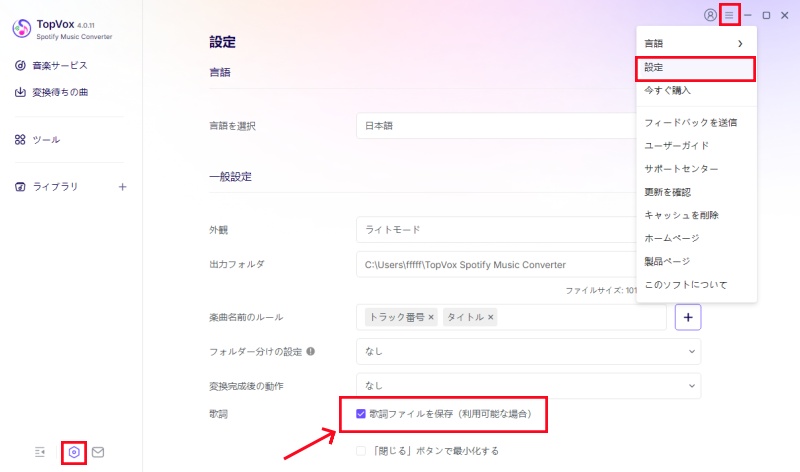This screenshot has width=800, height=472.
Task: Click the mail envelope icon
Action: [x=98, y=452]
